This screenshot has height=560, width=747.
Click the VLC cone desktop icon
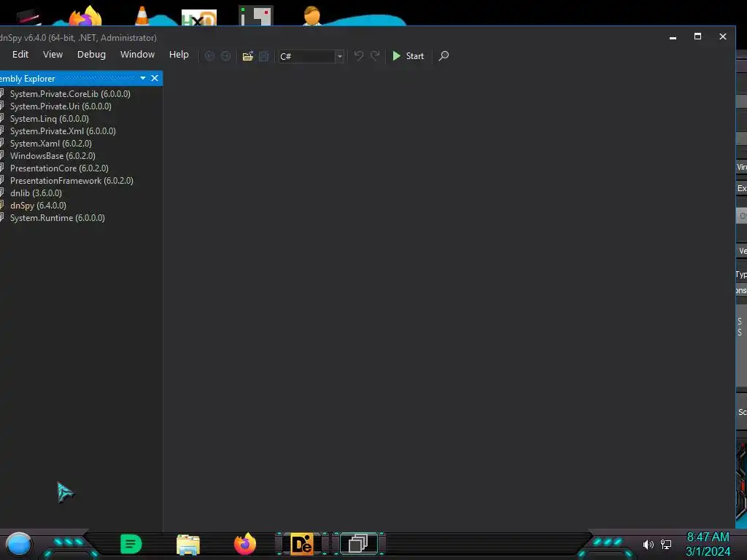[142, 16]
